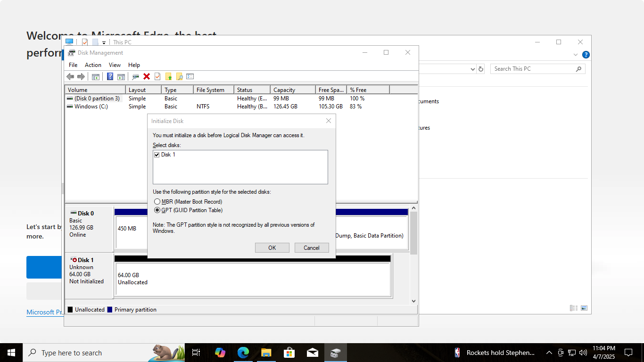
Task: Open the View menu
Action: pyautogui.click(x=115, y=65)
